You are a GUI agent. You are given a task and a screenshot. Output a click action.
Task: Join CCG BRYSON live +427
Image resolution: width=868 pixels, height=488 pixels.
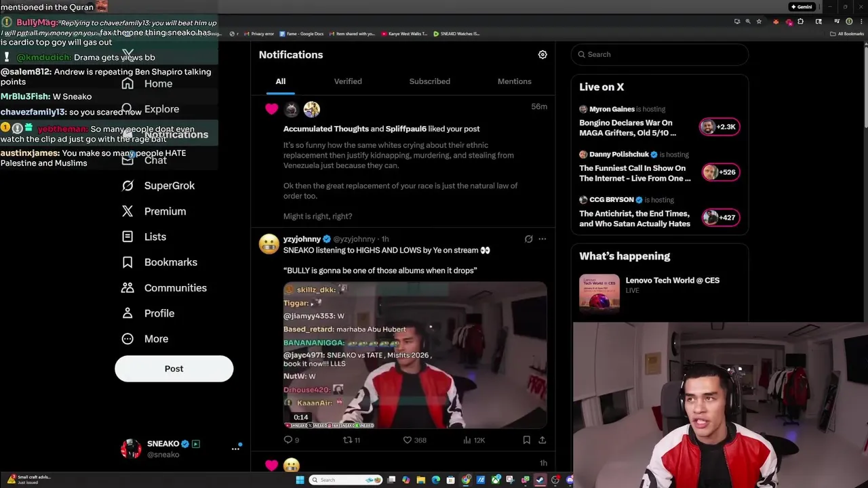[x=719, y=218]
